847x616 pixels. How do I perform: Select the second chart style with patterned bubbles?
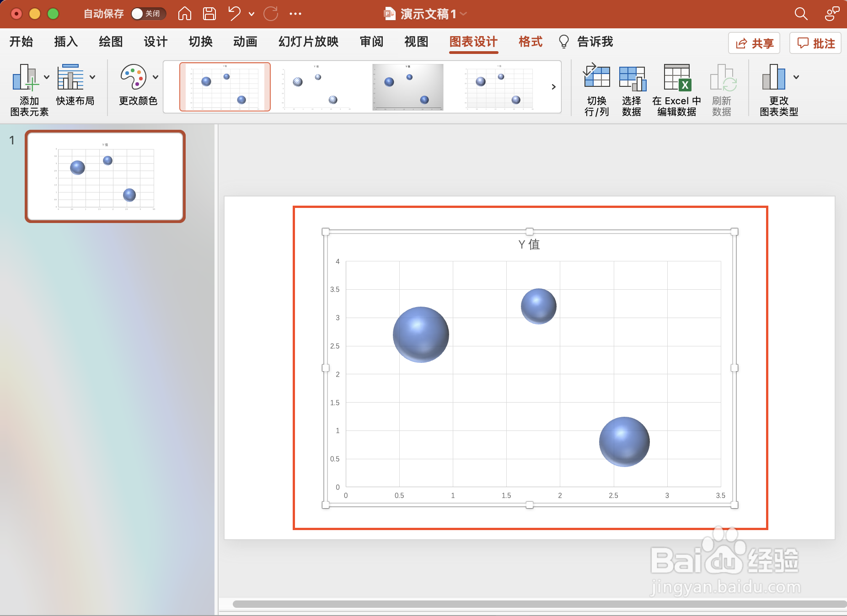[x=316, y=87]
